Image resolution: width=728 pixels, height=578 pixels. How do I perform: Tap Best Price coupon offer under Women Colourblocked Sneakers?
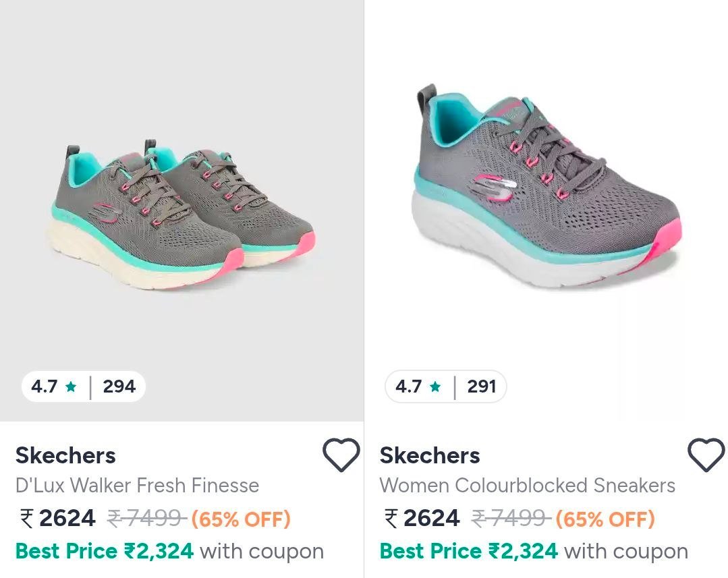(534, 551)
